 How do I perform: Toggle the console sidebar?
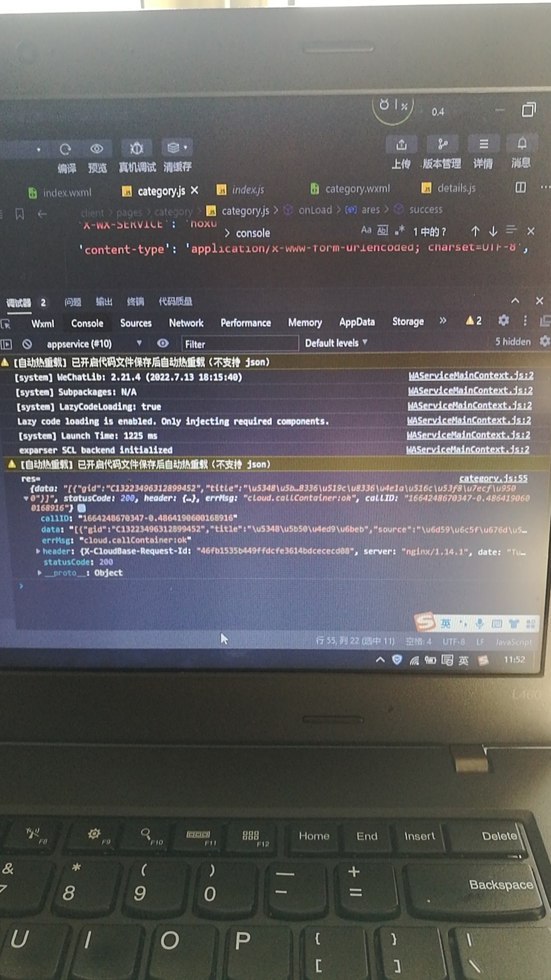pyautogui.click(x=6, y=344)
